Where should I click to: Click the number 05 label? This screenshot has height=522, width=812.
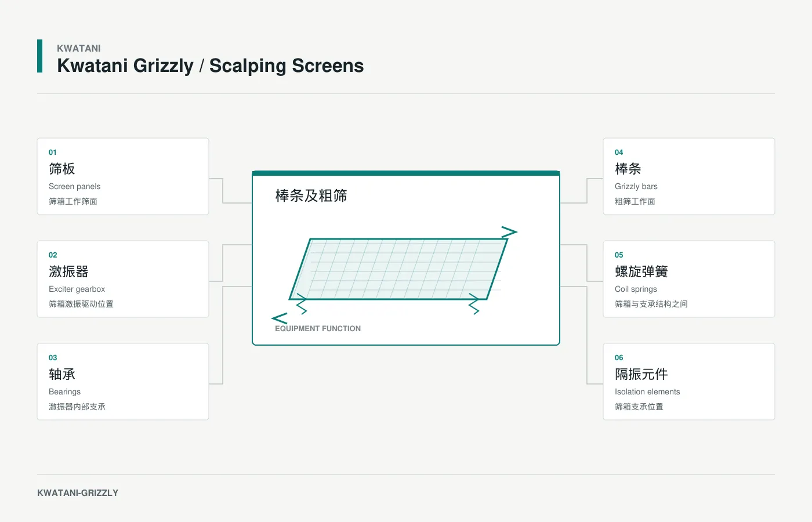click(619, 255)
